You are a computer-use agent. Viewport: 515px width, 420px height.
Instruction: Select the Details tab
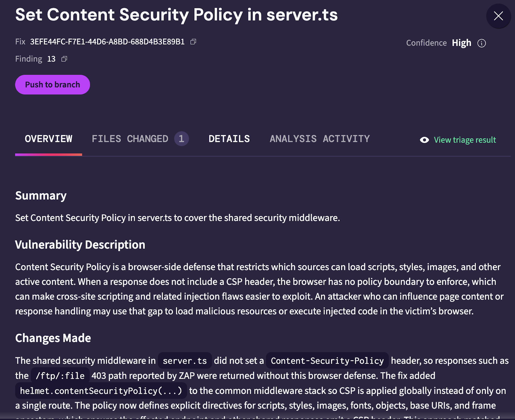coord(229,139)
